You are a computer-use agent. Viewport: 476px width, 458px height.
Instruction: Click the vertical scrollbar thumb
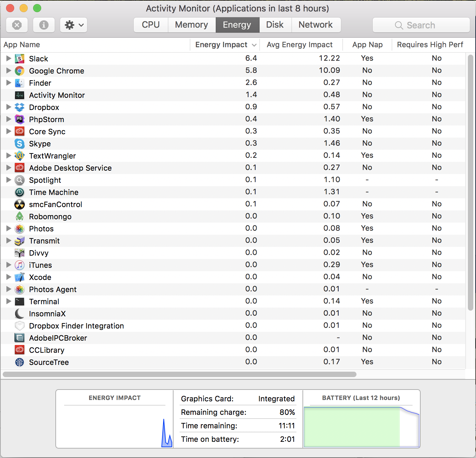pos(471,182)
